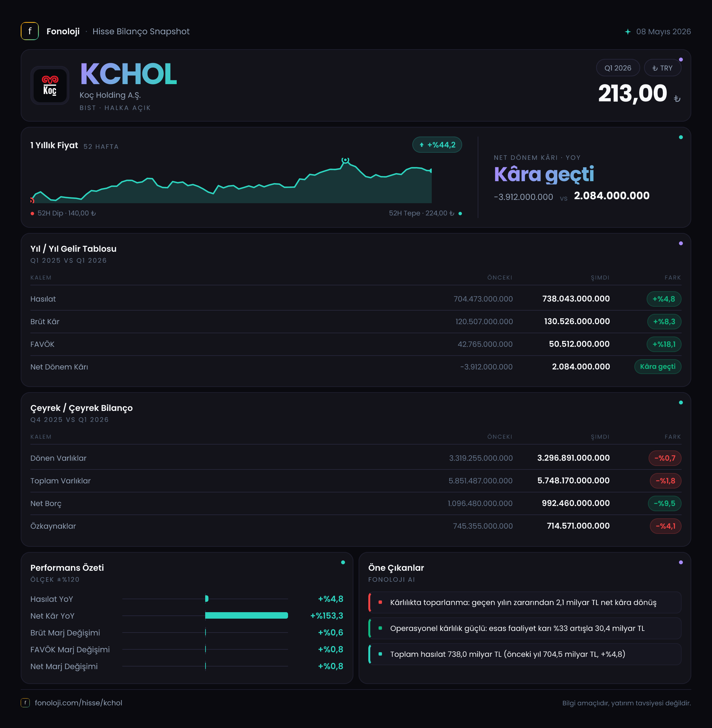Click the current FAVÖK value "50.512.000.000"
Viewport: 712px width, 728px height.
tap(579, 344)
